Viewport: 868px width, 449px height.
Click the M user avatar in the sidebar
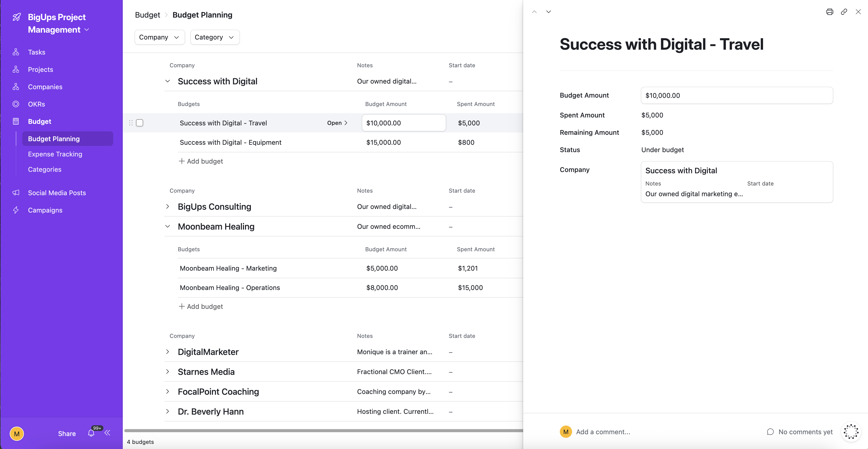17,433
